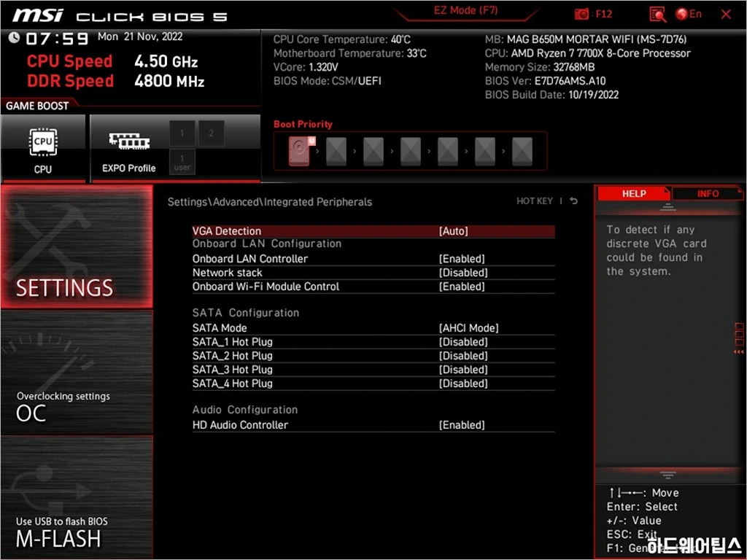Click the last boot priority device slot
This screenshot has height=560, width=747.
522,151
